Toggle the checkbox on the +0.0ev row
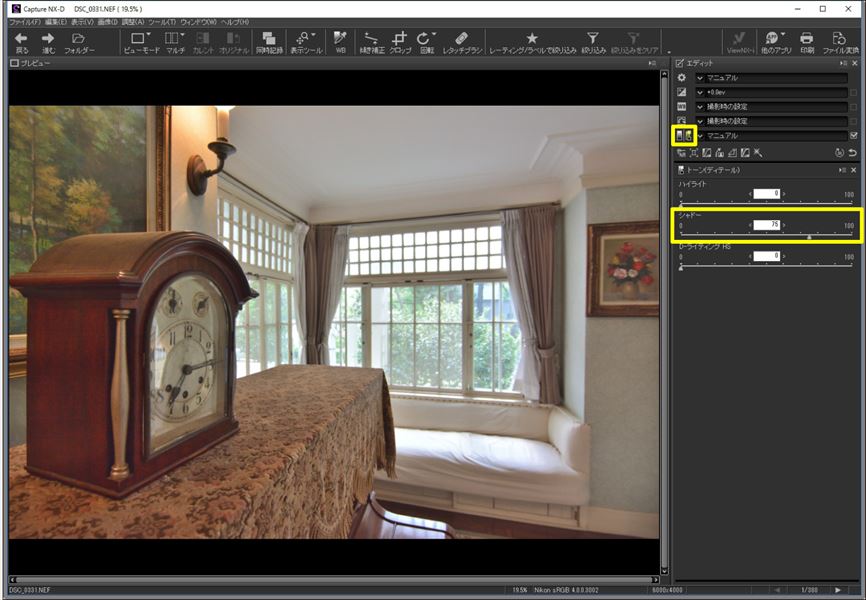866x600 pixels. (x=854, y=92)
